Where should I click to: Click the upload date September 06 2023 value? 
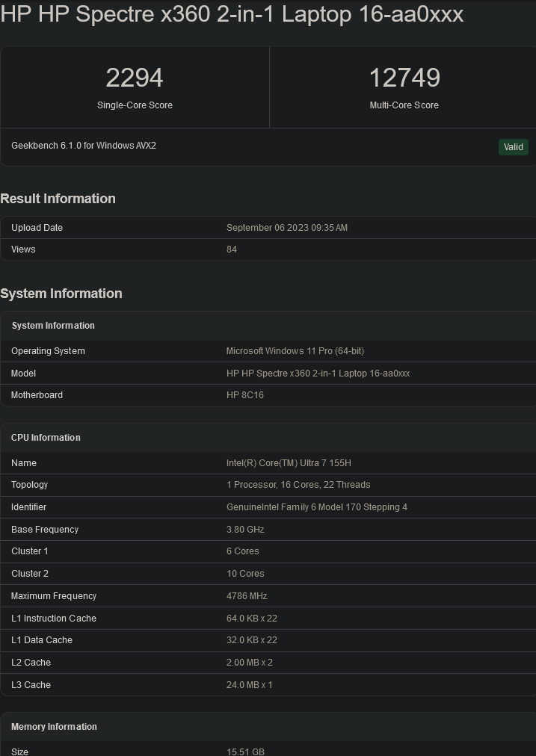click(x=286, y=228)
